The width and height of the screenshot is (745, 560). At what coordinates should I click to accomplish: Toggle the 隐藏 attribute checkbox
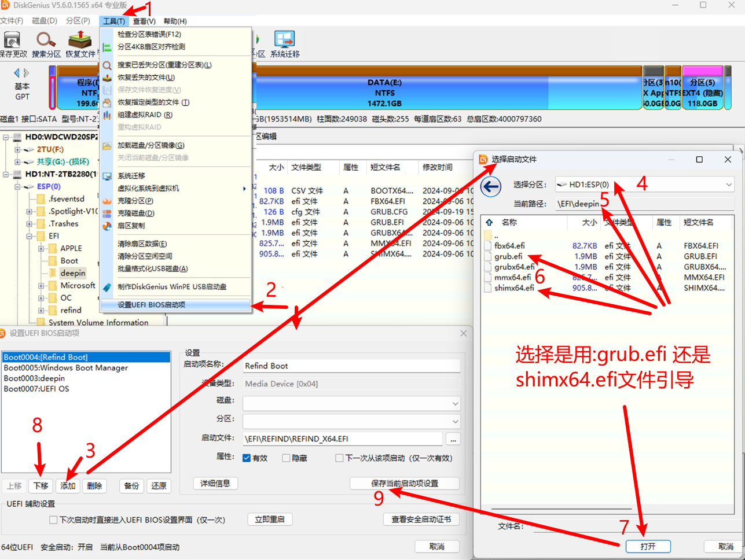(286, 458)
